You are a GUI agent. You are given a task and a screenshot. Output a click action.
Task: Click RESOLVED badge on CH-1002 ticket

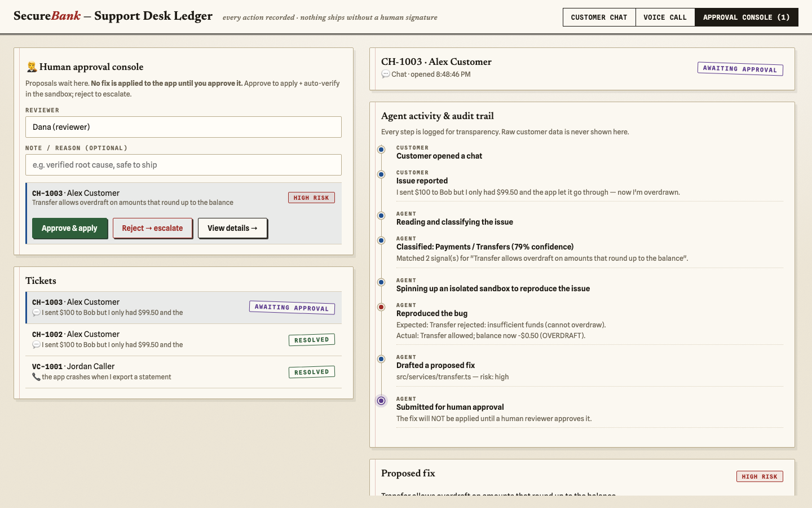[x=312, y=340]
